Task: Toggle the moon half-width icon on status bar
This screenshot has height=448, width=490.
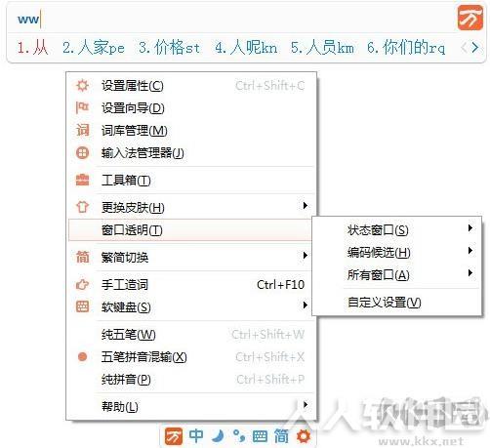Action: pos(218,436)
